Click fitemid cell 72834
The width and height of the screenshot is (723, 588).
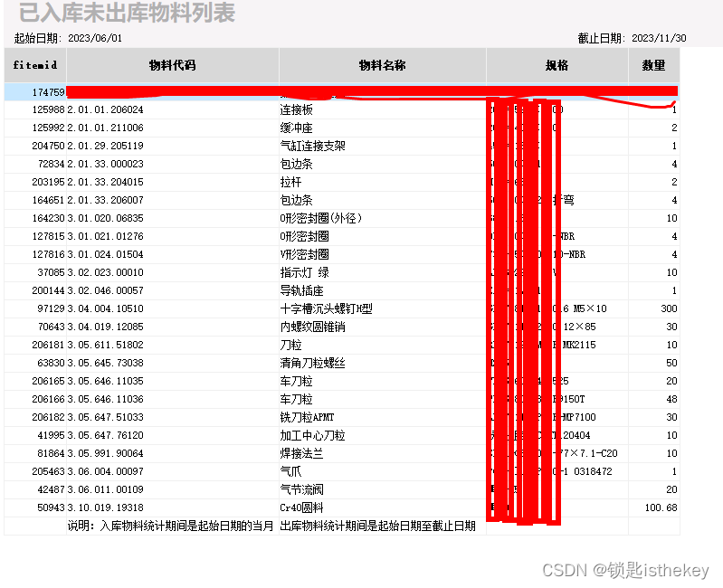click(x=52, y=164)
